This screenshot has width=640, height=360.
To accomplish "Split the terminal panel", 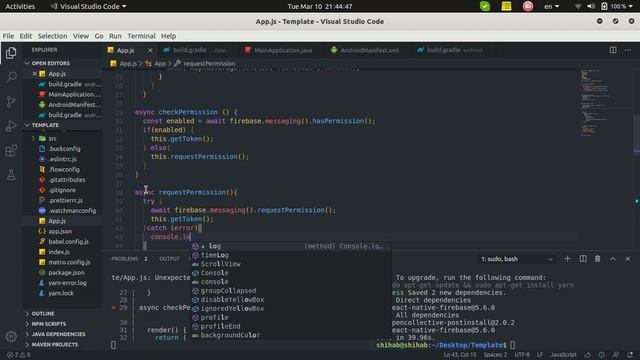I will tap(583, 259).
